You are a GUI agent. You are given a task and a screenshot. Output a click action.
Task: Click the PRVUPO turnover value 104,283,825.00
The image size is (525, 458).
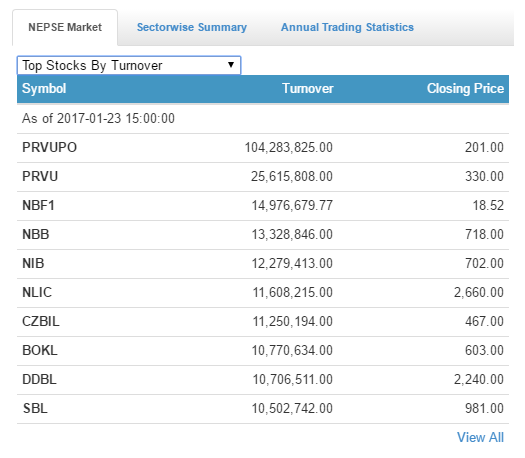coord(289,147)
